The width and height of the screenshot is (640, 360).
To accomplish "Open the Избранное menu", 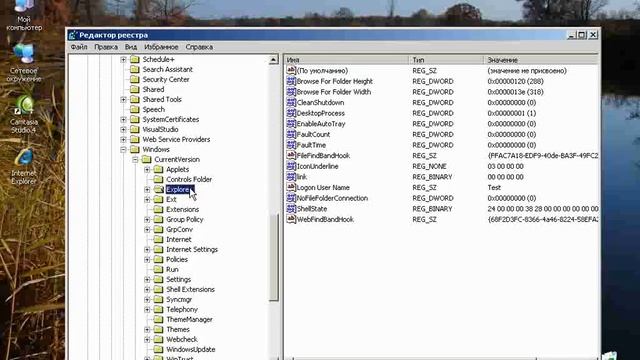I will (x=161, y=47).
